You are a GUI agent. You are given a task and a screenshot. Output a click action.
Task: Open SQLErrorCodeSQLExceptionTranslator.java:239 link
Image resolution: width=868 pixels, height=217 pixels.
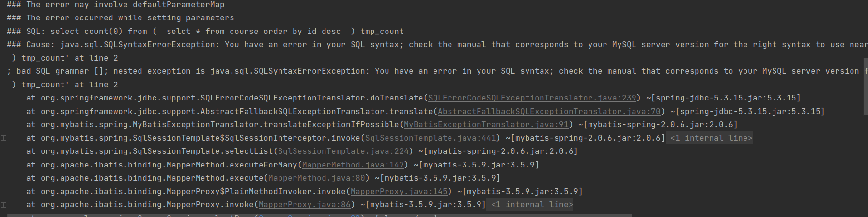click(x=532, y=98)
